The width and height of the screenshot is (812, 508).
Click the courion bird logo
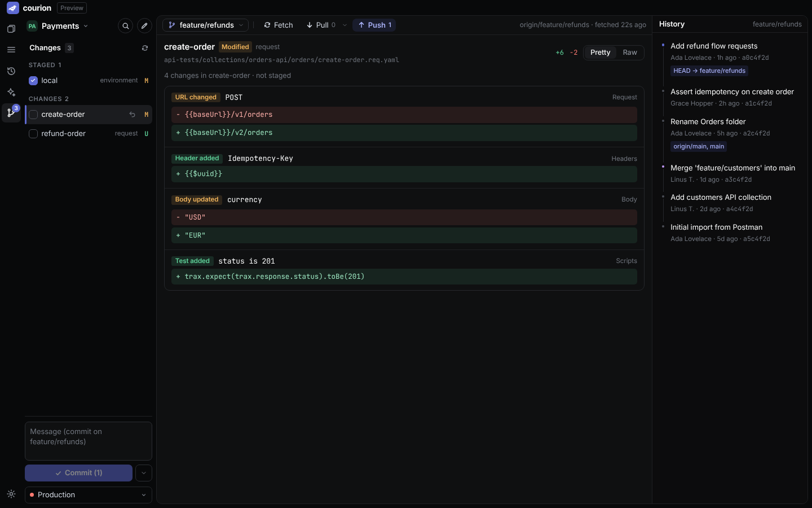(12, 8)
